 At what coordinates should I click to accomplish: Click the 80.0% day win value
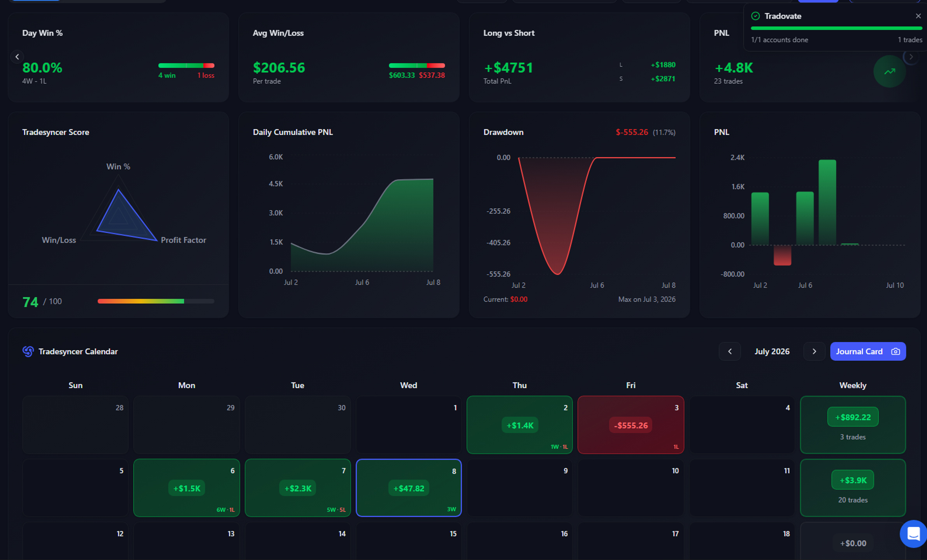coord(42,68)
